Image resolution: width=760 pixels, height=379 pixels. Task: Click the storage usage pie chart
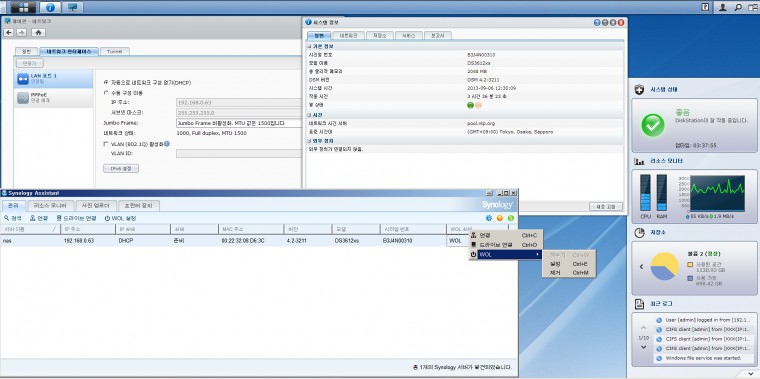pyautogui.click(x=665, y=267)
